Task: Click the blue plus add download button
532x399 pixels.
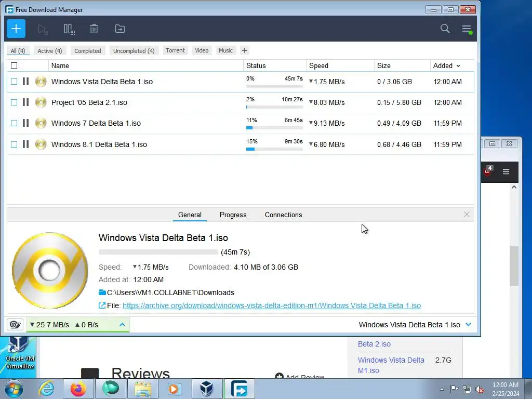Action: pyautogui.click(x=16, y=29)
